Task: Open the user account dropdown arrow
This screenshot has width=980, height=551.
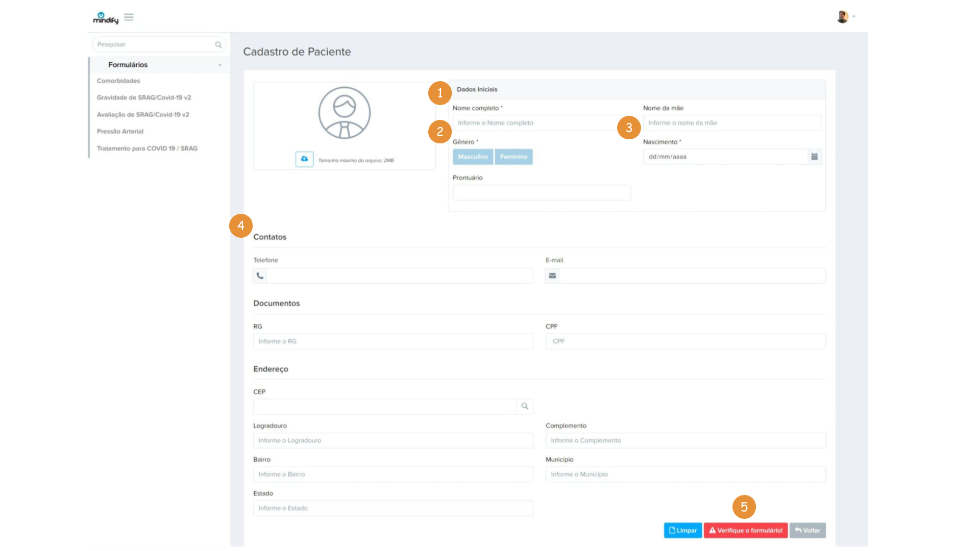Action: [x=854, y=17]
